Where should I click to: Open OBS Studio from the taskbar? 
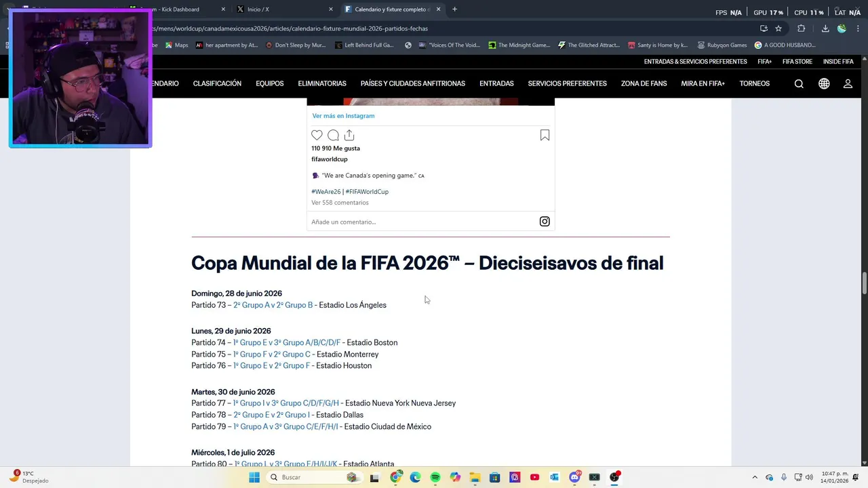coord(614,477)
